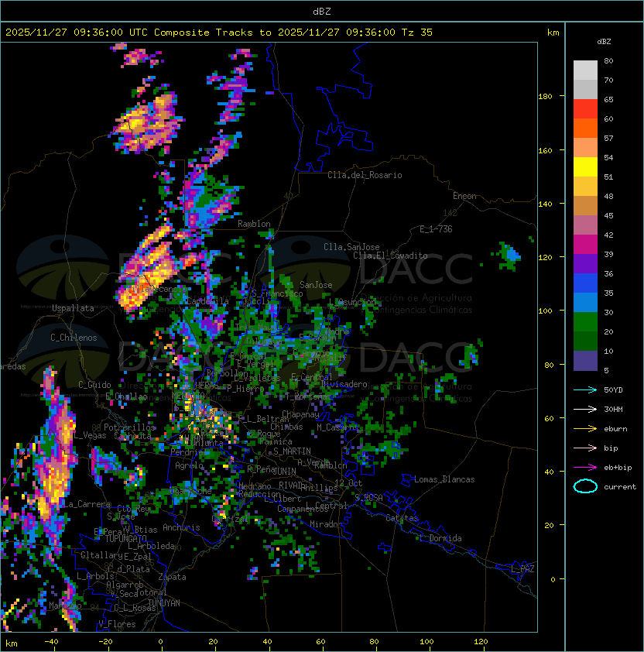Click the Agrelo map label
This screenshot has width=644, height=652.
[x=189, y=465]
